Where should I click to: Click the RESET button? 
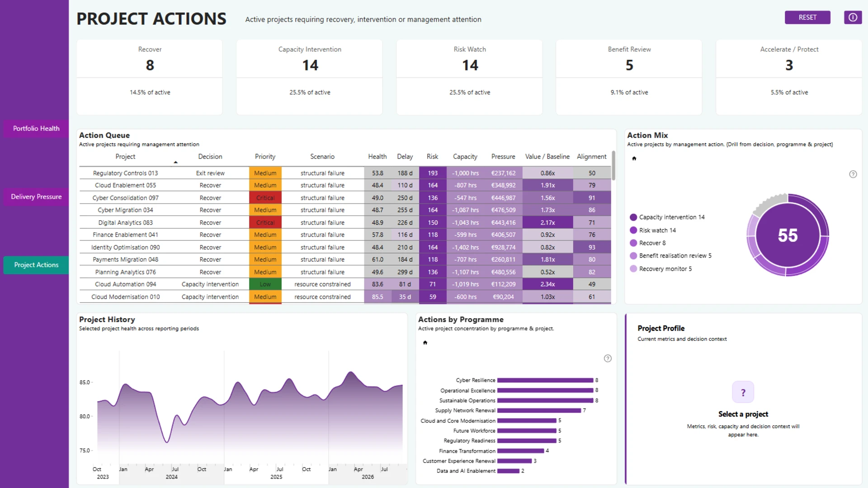(x=807, y=17)
